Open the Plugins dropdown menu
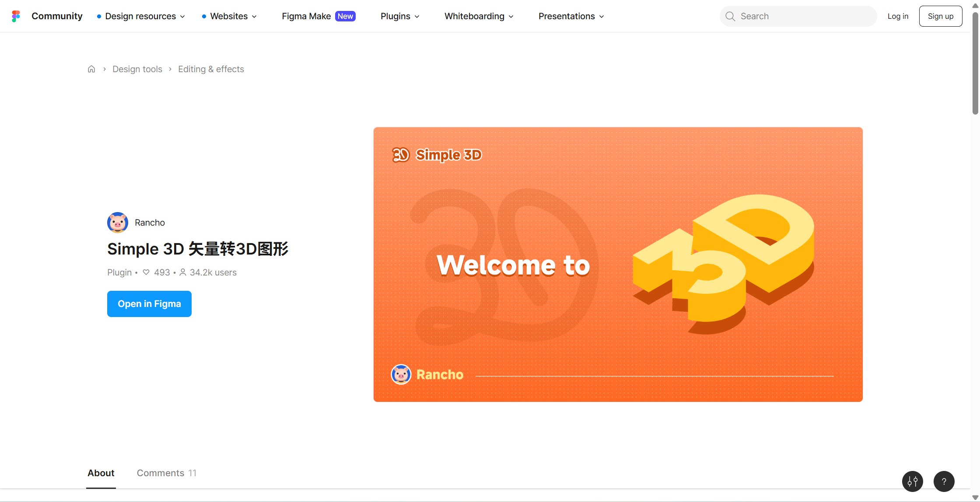Screen dimensions: 980x502 (400, 16)
